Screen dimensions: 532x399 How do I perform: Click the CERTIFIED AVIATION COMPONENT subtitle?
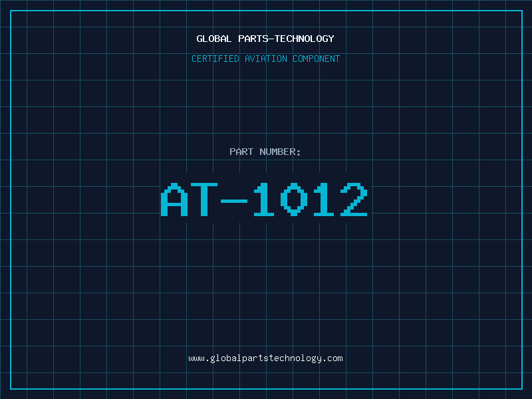click(x=265, y=59)
